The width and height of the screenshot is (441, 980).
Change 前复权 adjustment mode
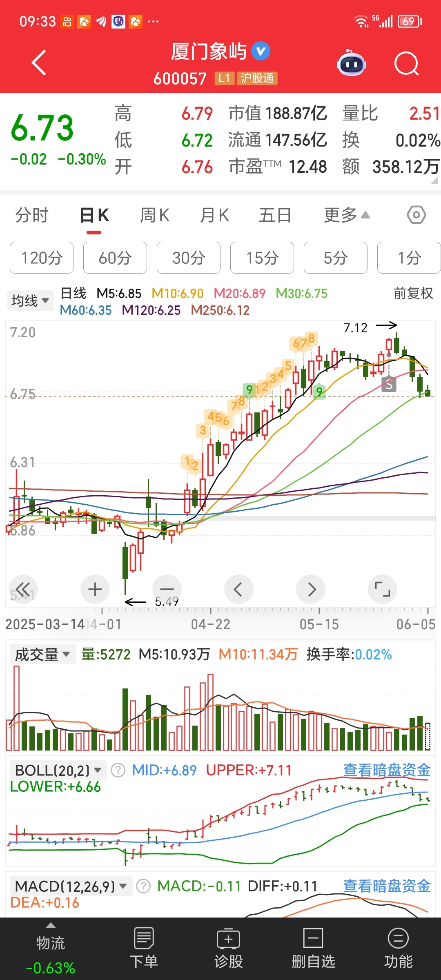(413, 293)
